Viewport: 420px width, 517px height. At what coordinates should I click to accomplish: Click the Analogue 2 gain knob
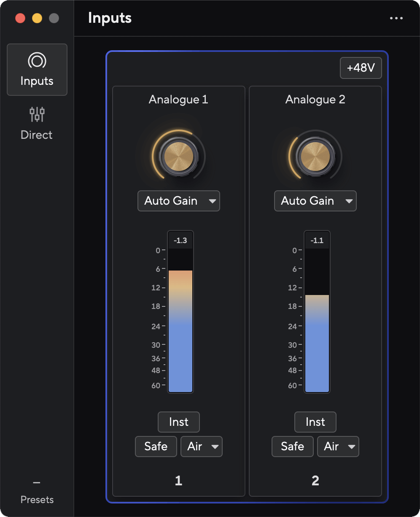click(315, 157)
